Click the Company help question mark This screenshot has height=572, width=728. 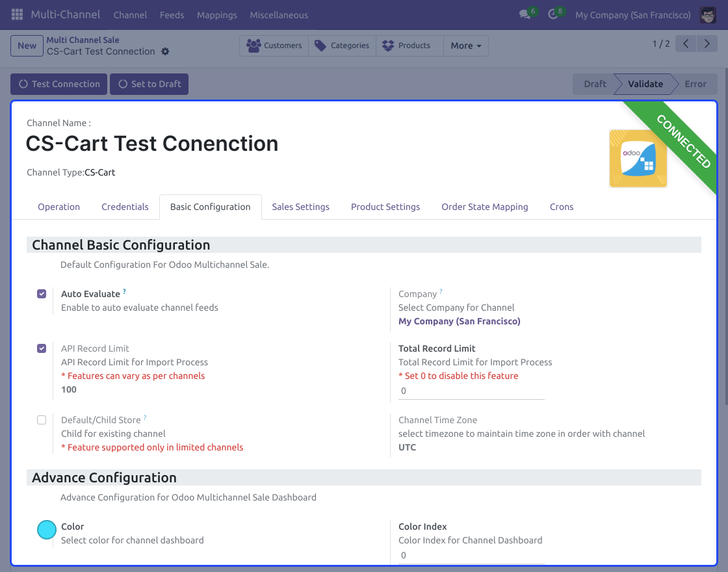(x=441, y=292)
